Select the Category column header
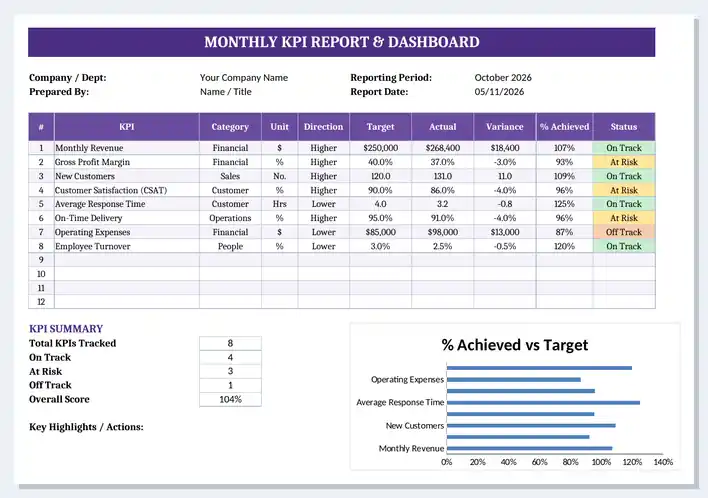 [x=230, y=127]
